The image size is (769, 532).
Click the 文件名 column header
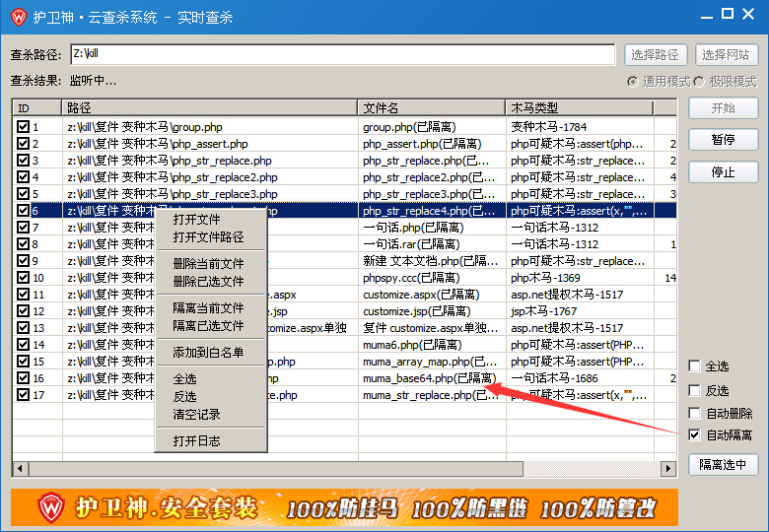(x=431, y=107)
